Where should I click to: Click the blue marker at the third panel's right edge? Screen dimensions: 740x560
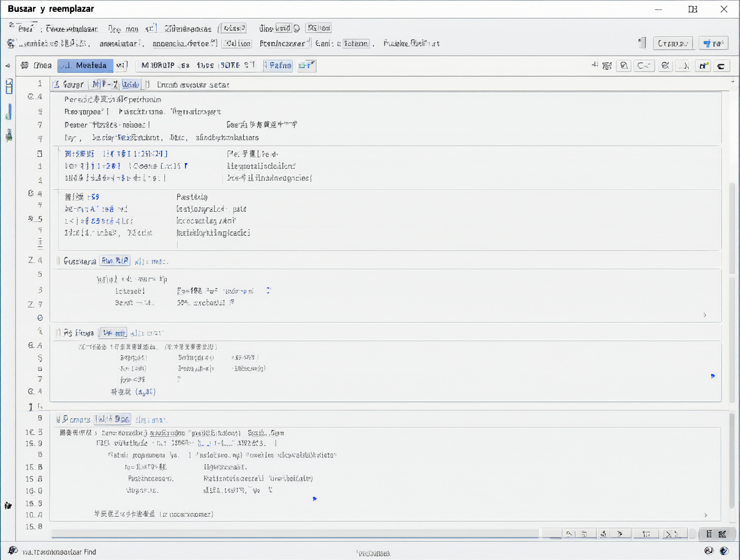coord(712,376)
